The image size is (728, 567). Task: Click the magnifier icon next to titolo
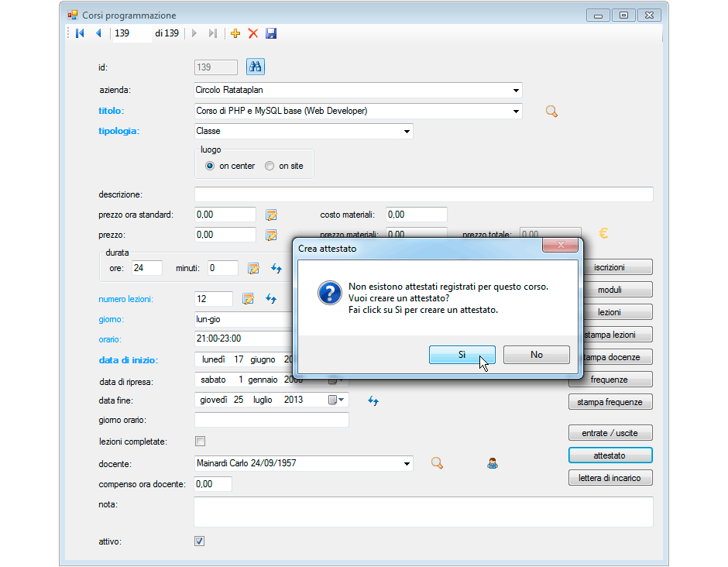click(x=551, y=112)
